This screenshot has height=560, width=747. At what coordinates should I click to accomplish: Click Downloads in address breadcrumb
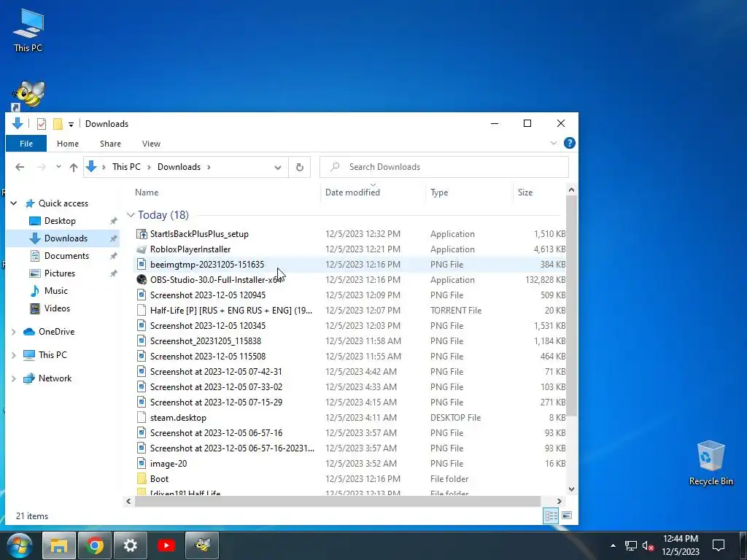[179, 167]
